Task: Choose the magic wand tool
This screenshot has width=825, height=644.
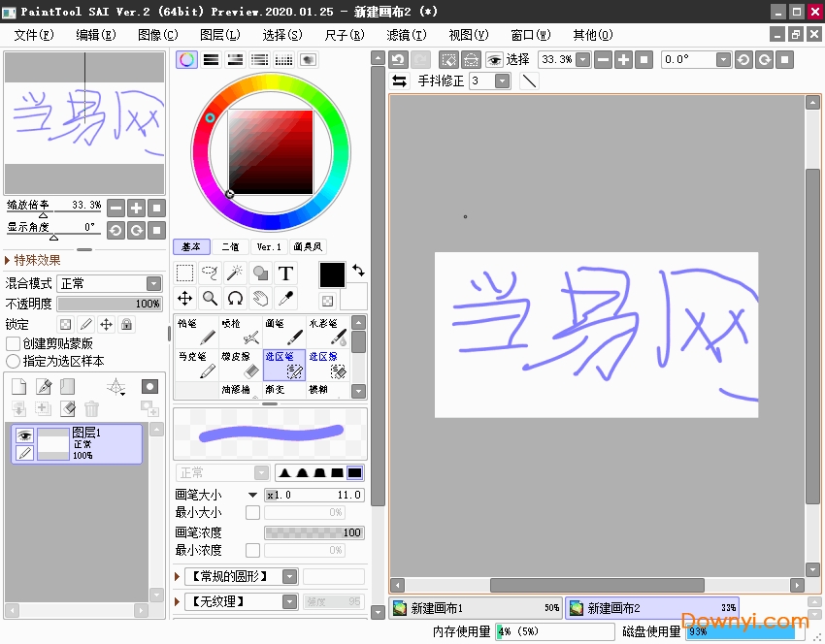Action: [235, 274]
